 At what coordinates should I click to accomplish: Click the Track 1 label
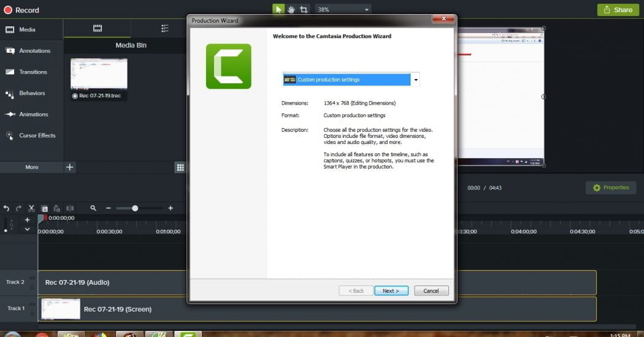tap(15, 308)
